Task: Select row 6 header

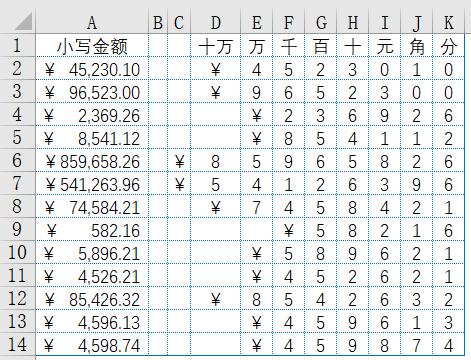Action: click(17, 160)
